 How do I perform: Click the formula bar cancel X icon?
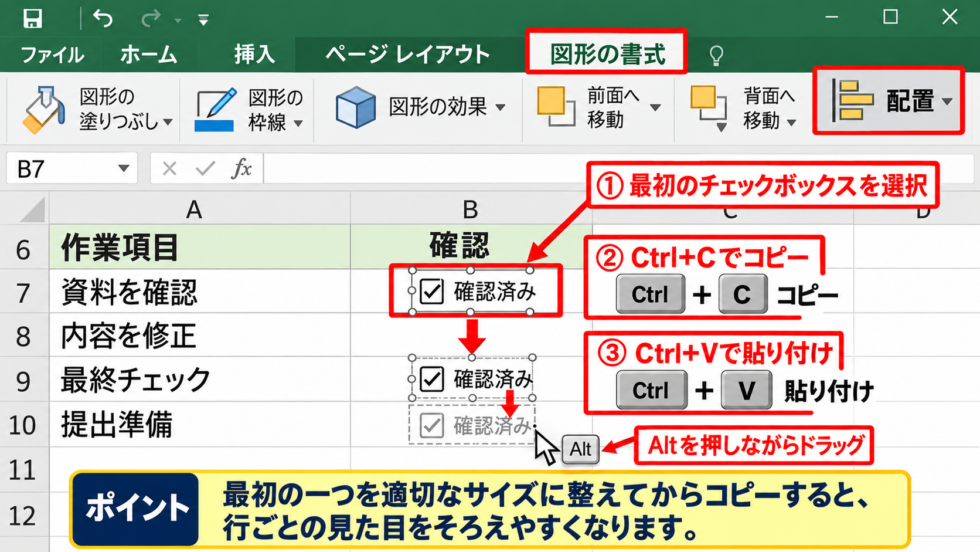[x=169, y=169]
